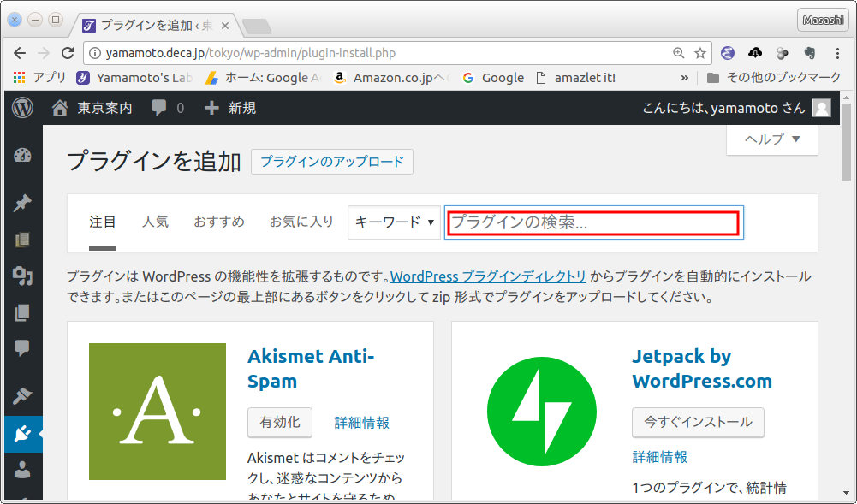
Task: Open the comments bubble in admin bar
Action: click(159, 108)
